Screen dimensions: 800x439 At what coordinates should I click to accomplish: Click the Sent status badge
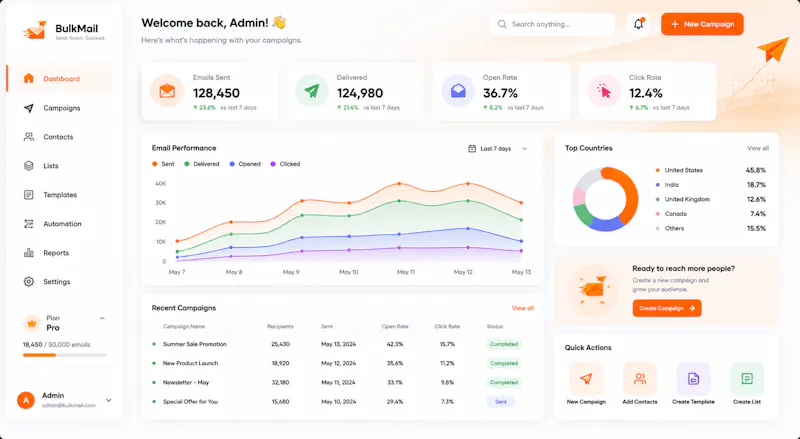501,402
